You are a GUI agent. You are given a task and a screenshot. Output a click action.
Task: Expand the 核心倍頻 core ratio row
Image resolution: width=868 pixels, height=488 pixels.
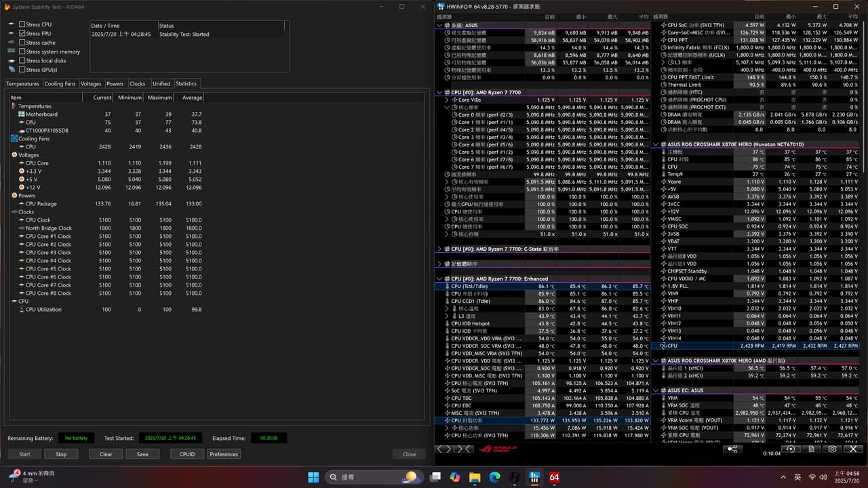[x=446, y=234]
